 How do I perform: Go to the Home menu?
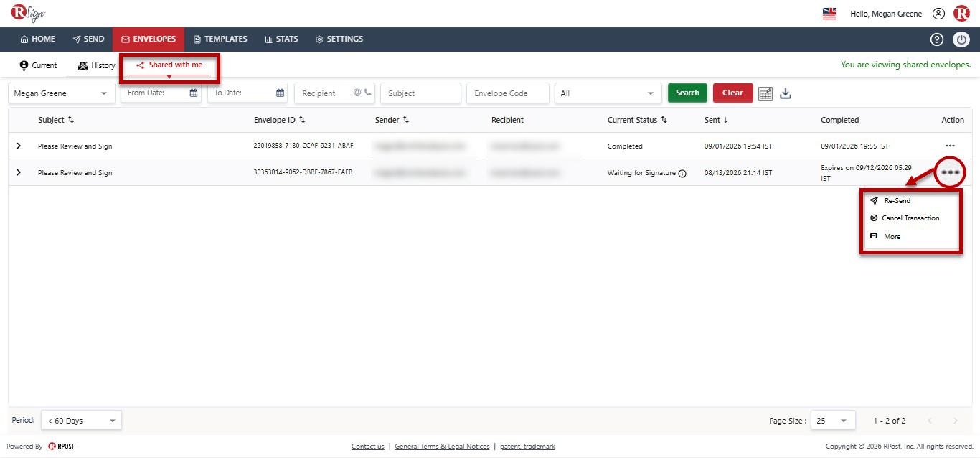coord(37,39)
